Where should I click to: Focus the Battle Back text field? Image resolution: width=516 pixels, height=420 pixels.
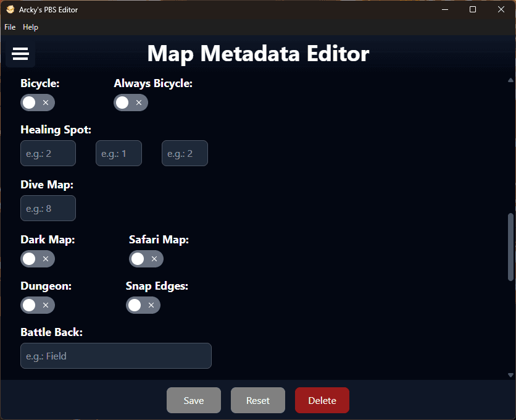(x=116, y=356)
